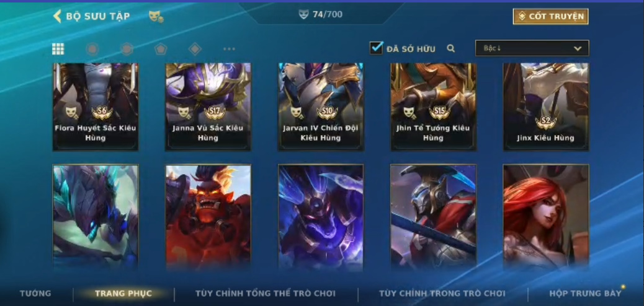The height and width of the screenshot is (306, 644).
Task: Select the pentagon rarity filter icon
Action: click(161, 49)
